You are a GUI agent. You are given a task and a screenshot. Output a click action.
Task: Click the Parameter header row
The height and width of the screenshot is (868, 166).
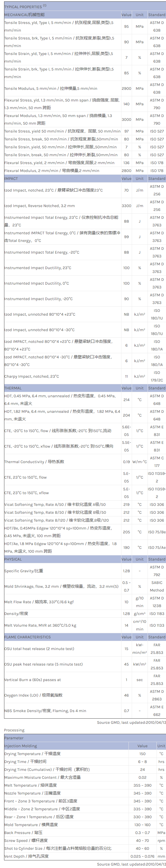14,738
